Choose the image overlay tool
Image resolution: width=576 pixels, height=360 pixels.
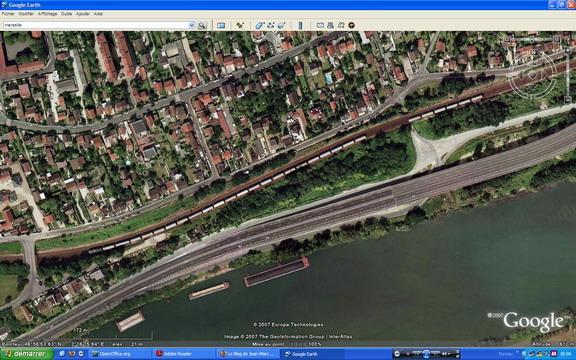pyautogui.click(x=281, y=25)
